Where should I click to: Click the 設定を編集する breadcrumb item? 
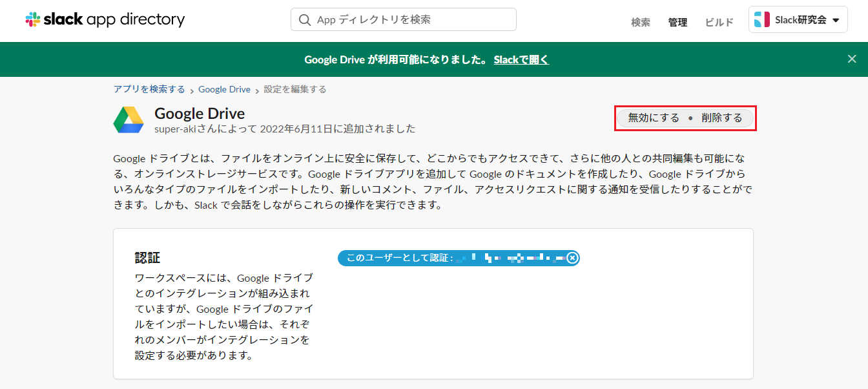295,89
